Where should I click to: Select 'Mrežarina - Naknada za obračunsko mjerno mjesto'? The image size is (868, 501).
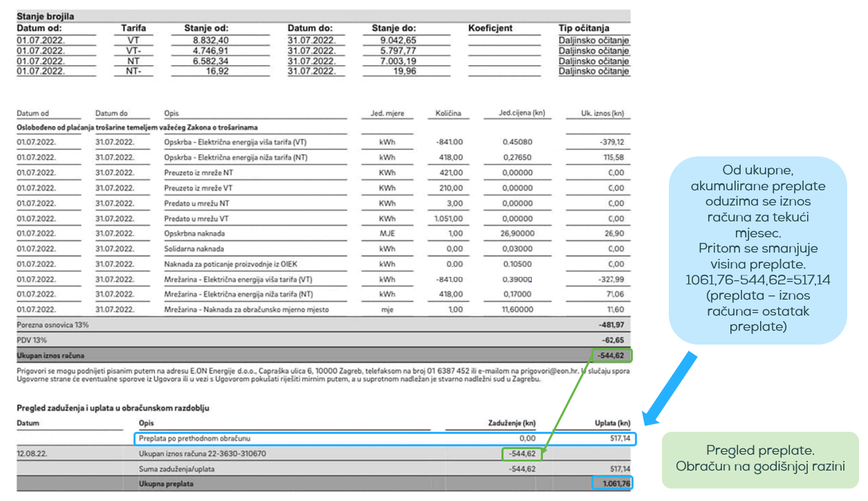tap(246, 310)
